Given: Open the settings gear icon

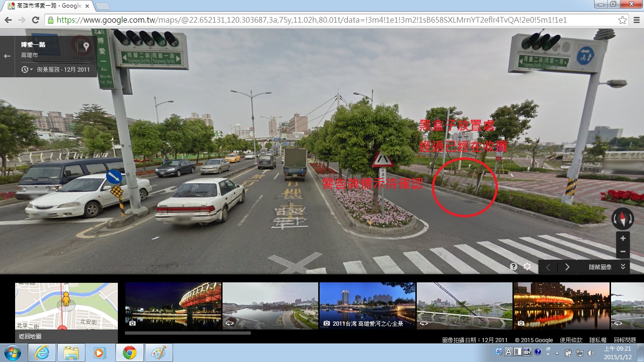Looking at the screenshot, I should (x=527, y=267).
